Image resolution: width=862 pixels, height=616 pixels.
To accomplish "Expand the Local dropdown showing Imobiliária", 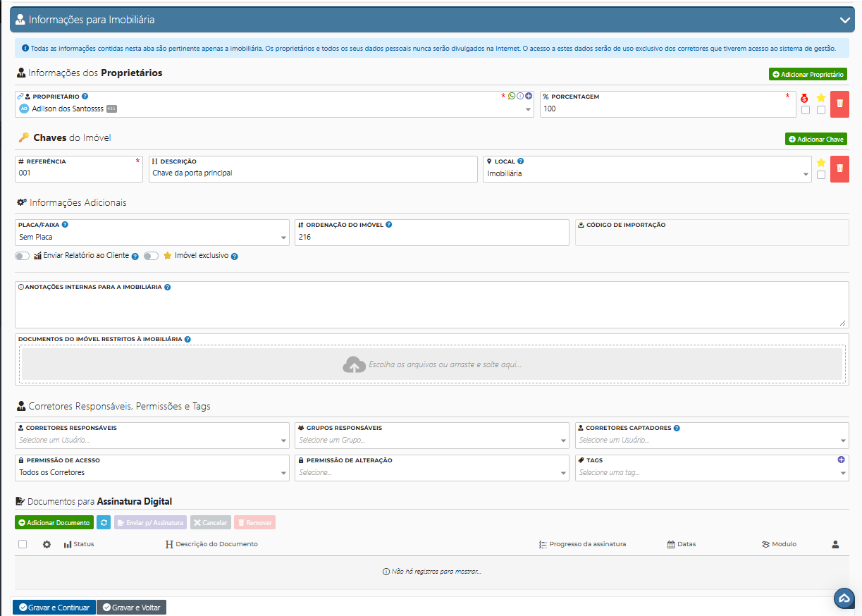I will 647,174.
